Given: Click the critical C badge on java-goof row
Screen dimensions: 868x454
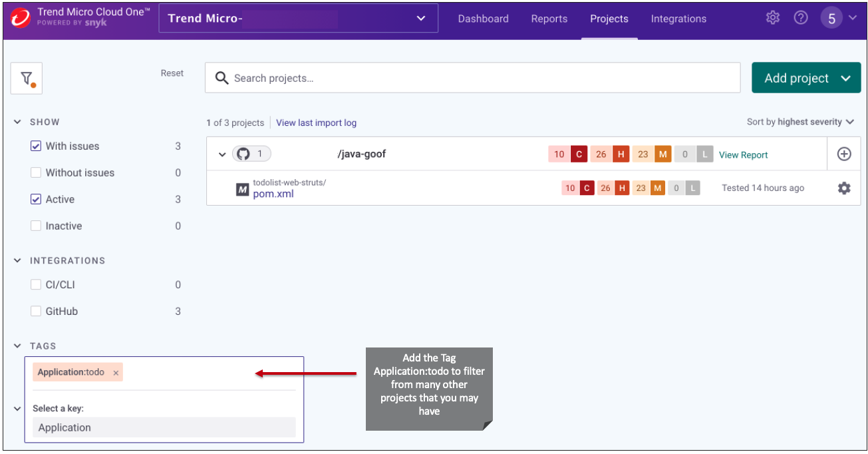Looking at the screenshot, I should pos(579,154).
